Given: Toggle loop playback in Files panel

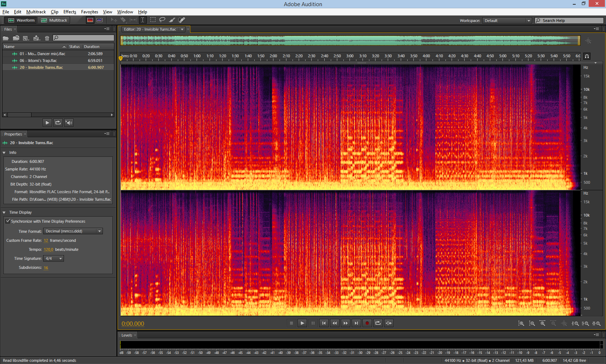Looking at the screenshot, I should (x=58, y=123).
